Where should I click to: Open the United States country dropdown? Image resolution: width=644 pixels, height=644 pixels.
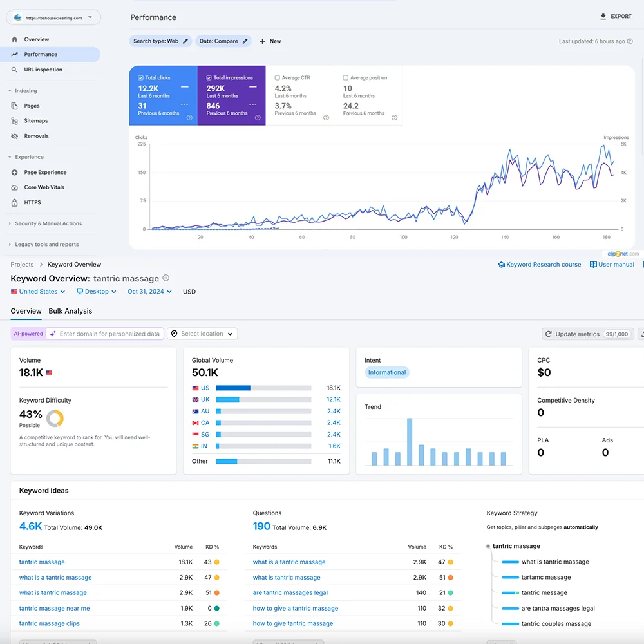coord(39,292)
